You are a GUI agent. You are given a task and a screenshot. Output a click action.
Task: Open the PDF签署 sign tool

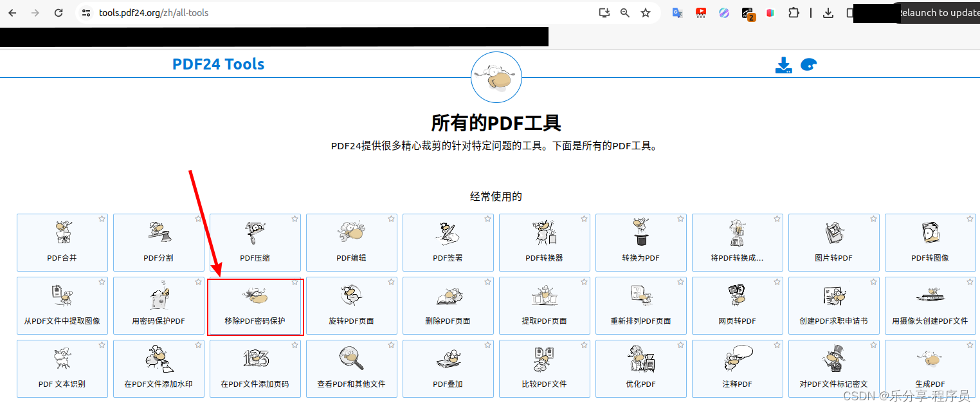point(448,243)
